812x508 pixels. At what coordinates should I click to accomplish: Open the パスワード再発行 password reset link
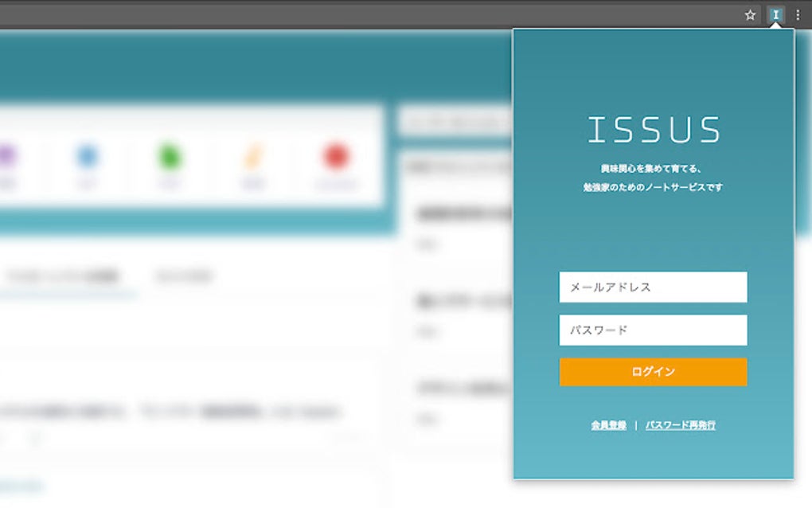click(x=679, y=424)
